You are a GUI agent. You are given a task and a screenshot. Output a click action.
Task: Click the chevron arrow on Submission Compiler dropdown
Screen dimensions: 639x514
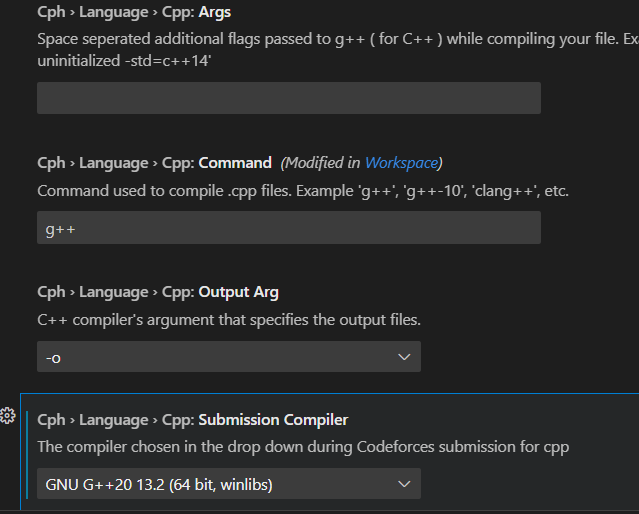(404, 484)
